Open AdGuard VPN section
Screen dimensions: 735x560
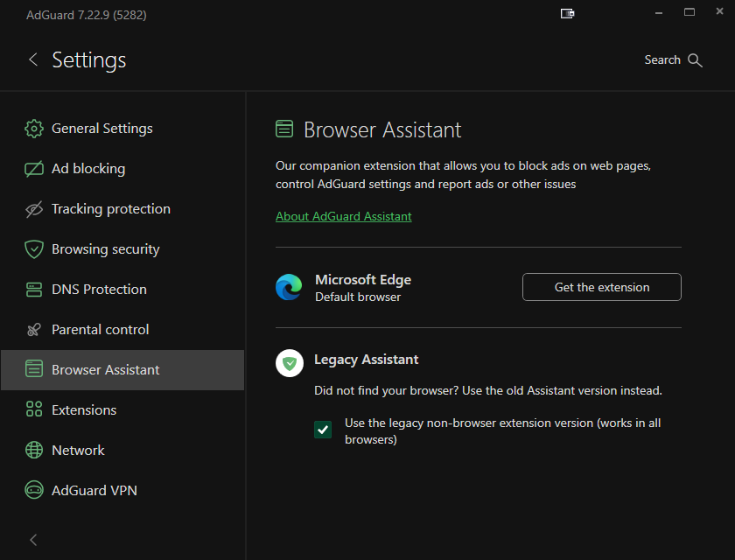tap(122, 491)
